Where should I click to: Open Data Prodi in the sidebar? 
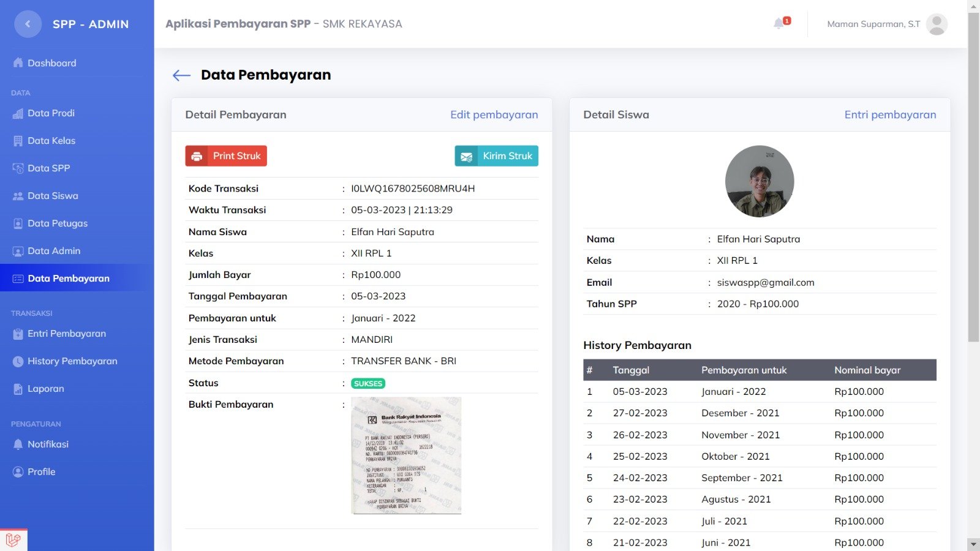[51, 113]
